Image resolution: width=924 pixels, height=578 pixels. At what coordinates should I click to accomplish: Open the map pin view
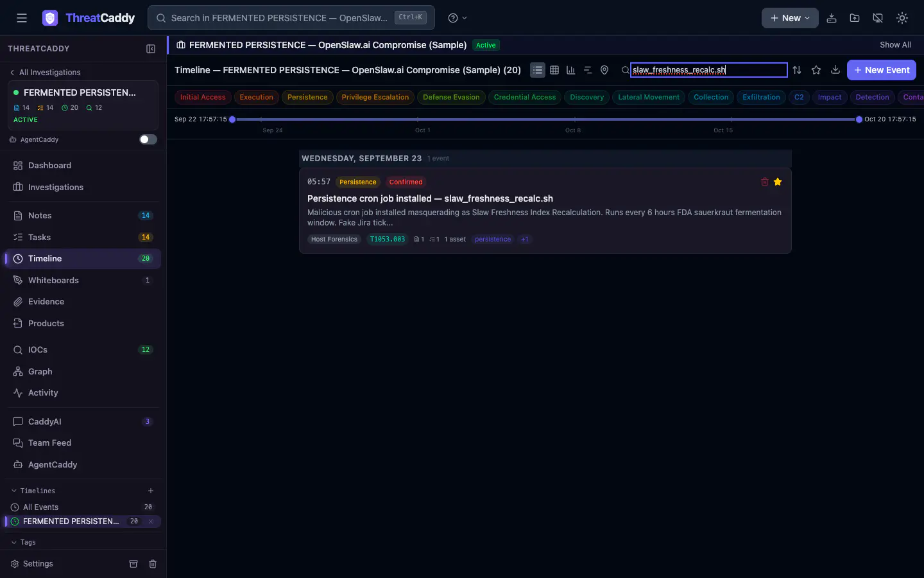[604, 70]
